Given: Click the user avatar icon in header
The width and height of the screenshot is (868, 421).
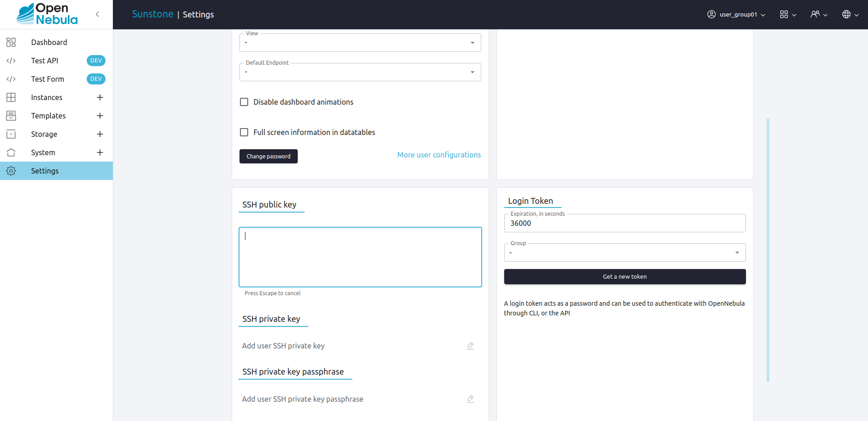Looking at the screenshot, I should pyautogui.click(x=712, y=14).
